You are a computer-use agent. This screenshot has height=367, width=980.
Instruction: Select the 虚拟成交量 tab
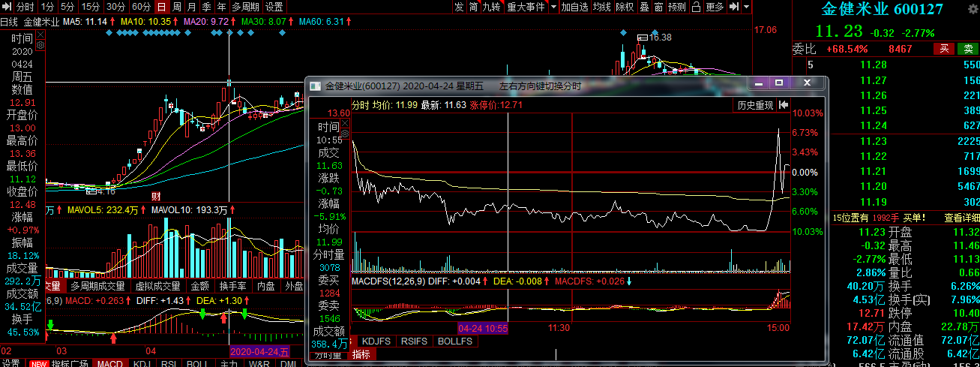pos(157,286)
